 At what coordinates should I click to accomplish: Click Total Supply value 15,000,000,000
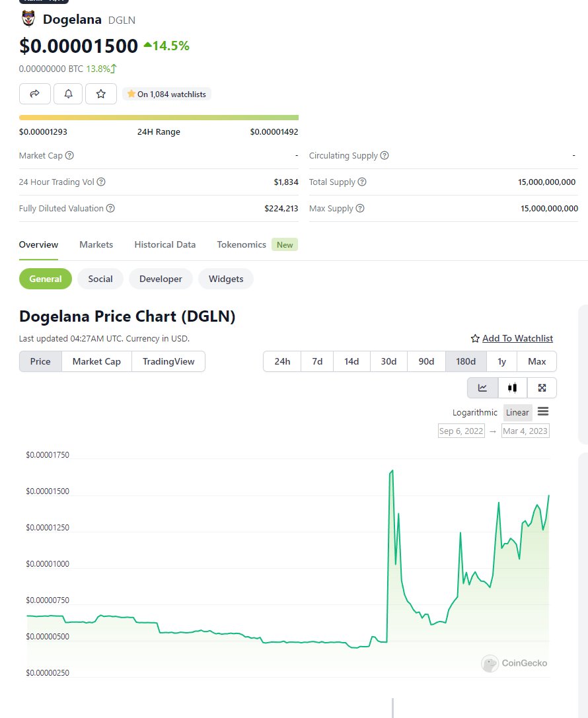click(547, 182)
